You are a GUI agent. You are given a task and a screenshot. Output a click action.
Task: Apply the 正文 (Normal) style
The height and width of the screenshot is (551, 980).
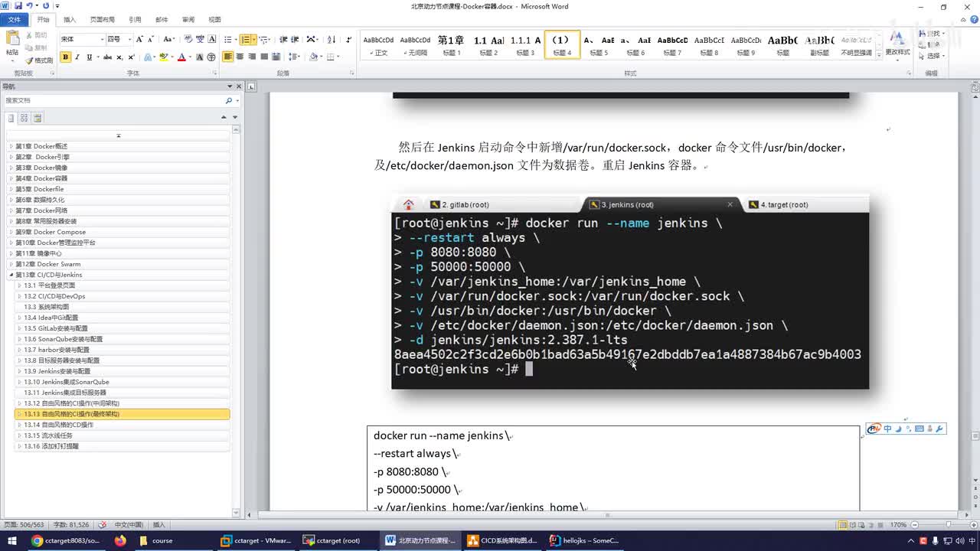pyautogui.click(x=378, y=44)
